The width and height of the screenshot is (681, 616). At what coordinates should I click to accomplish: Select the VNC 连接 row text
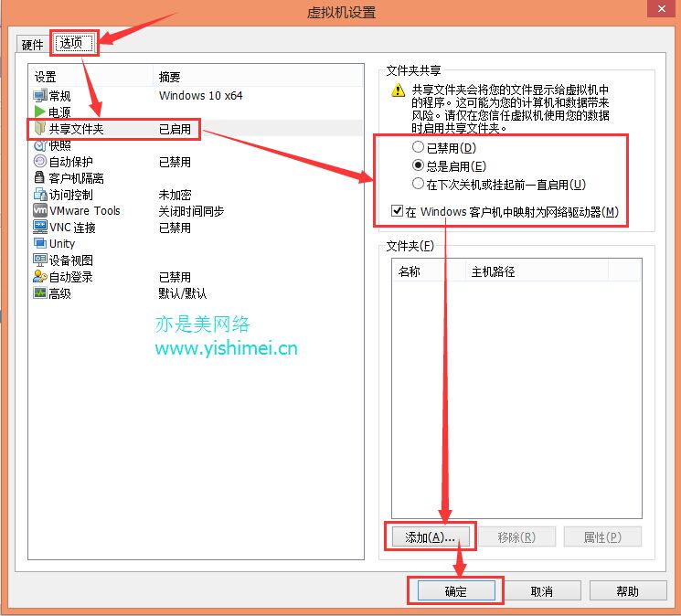click(x=72, y=227)
